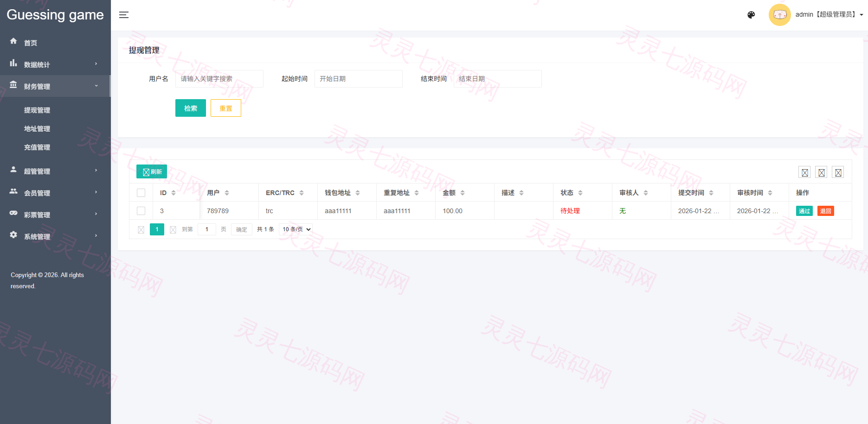The image size is (868, 424).
Task: Sort the table by the 状态 column
Action: [x=580, y=193]
